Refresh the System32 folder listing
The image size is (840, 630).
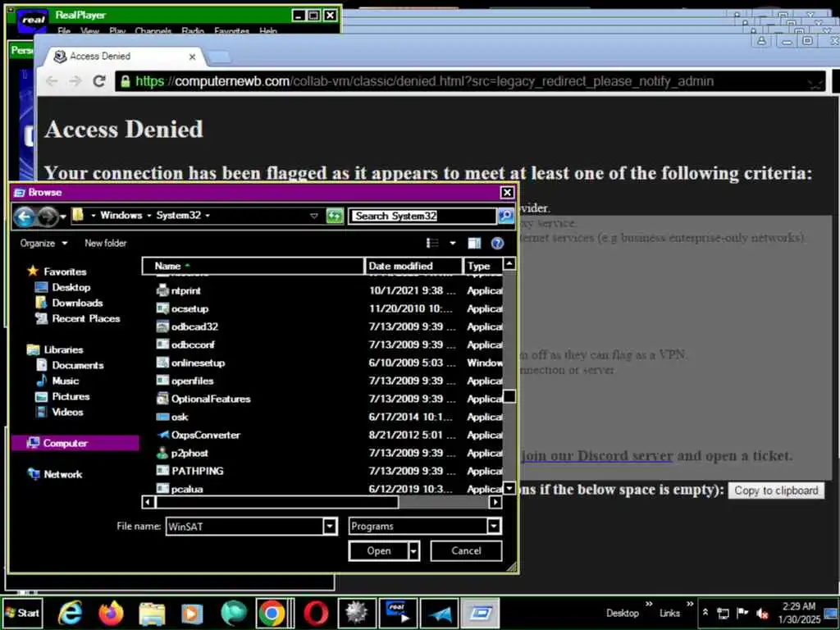coord(335,216)
